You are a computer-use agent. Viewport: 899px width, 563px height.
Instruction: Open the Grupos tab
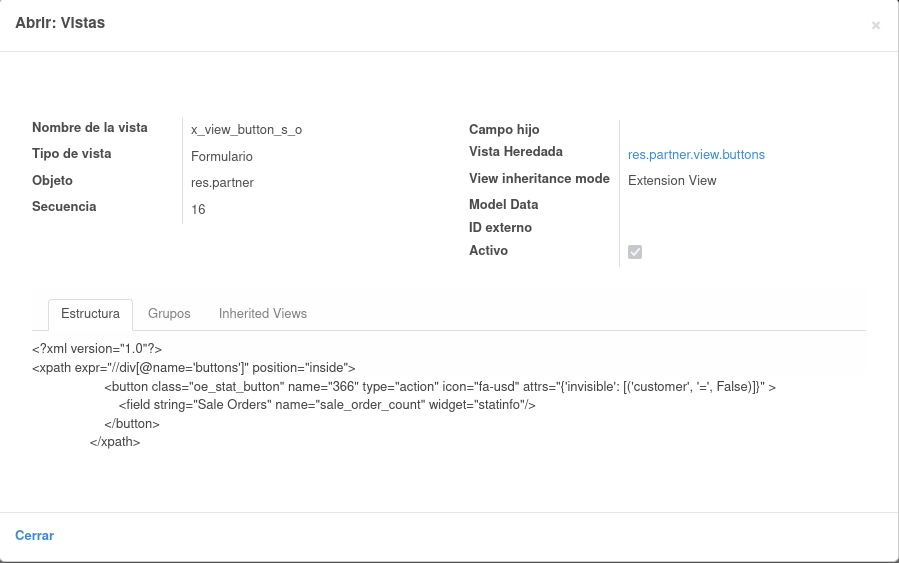click(x=169, y=314)
